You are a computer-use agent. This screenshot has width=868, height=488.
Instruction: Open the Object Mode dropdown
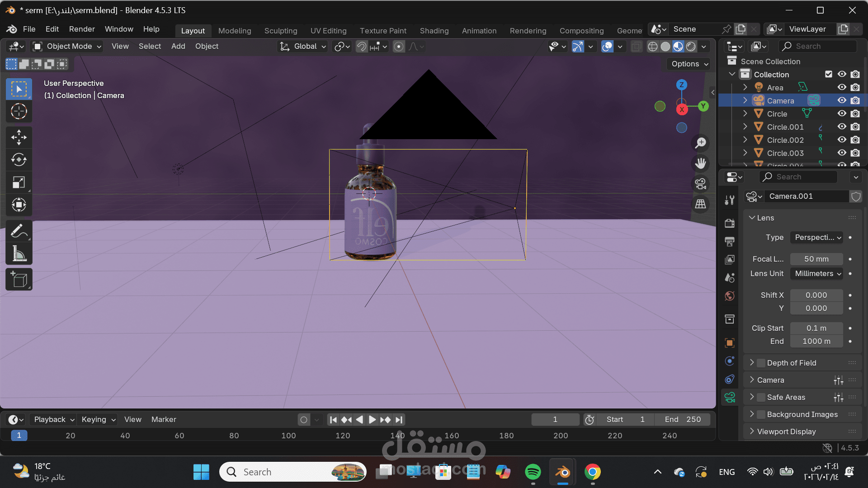click(x=67, y=46)
